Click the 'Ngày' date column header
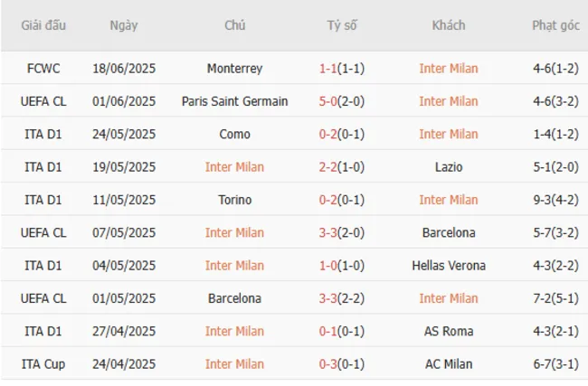Image resolution: width=588 pixels, height=386 pixels. pos(124,25)
